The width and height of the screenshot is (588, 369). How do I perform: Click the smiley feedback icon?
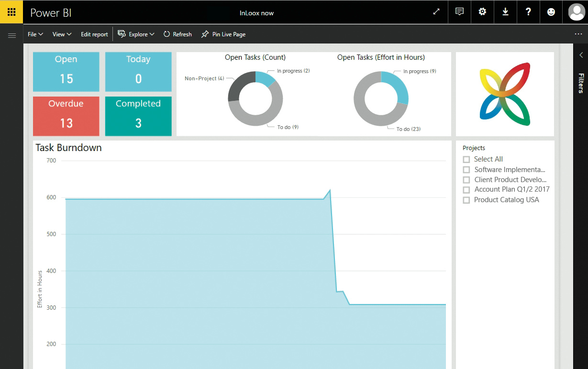coord(551,12)
